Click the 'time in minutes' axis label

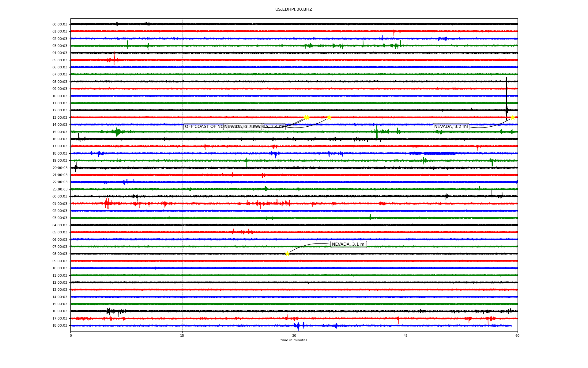294,340
